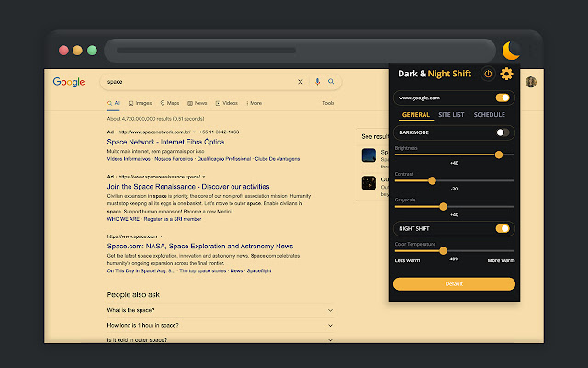Viewport: 588px width, 368px height.
Task: Click the power button in Dark & Night Shift
Action: (x=488, y=74)
